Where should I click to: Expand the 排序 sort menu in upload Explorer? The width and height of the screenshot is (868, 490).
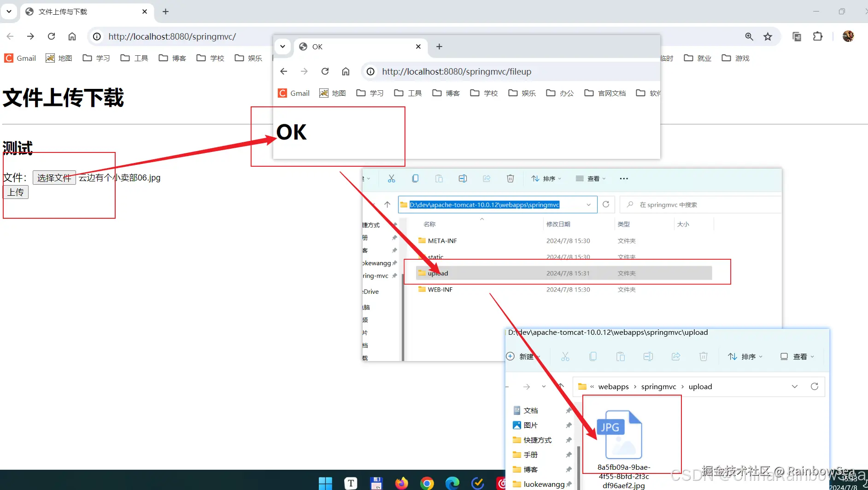coord(745,356)
